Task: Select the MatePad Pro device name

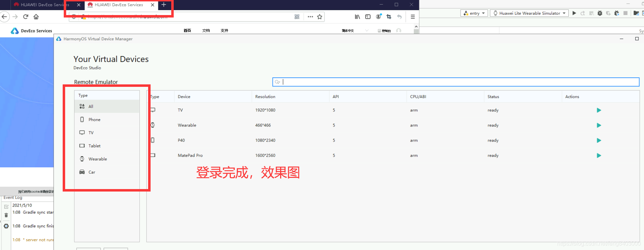Action: (x=190, y=155)
